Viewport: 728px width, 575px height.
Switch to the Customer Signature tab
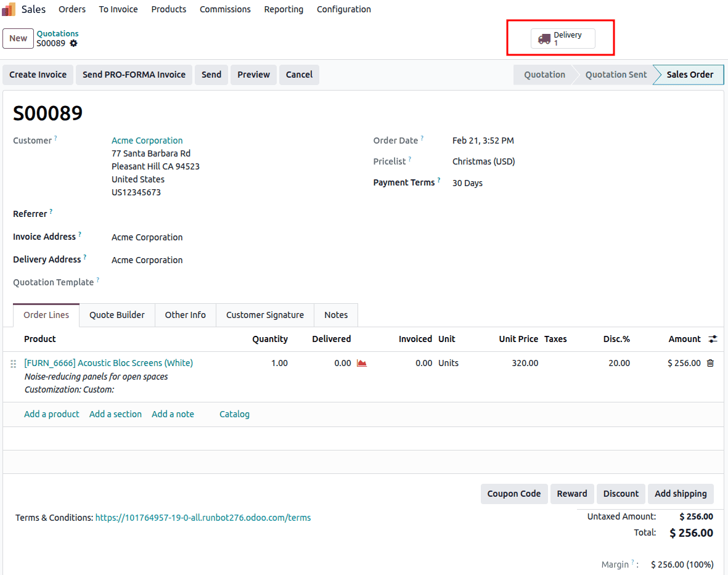click(265, 315)
